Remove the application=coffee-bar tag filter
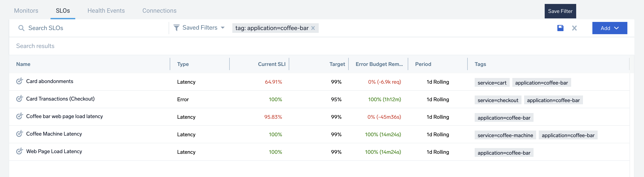Screen dimensions: 644x177 [x=313, y=28]
